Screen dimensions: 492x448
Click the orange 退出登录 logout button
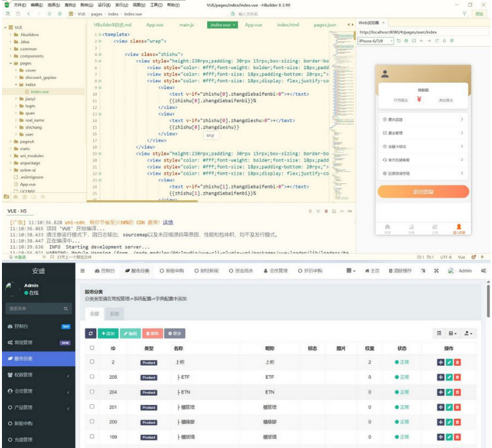423,192
